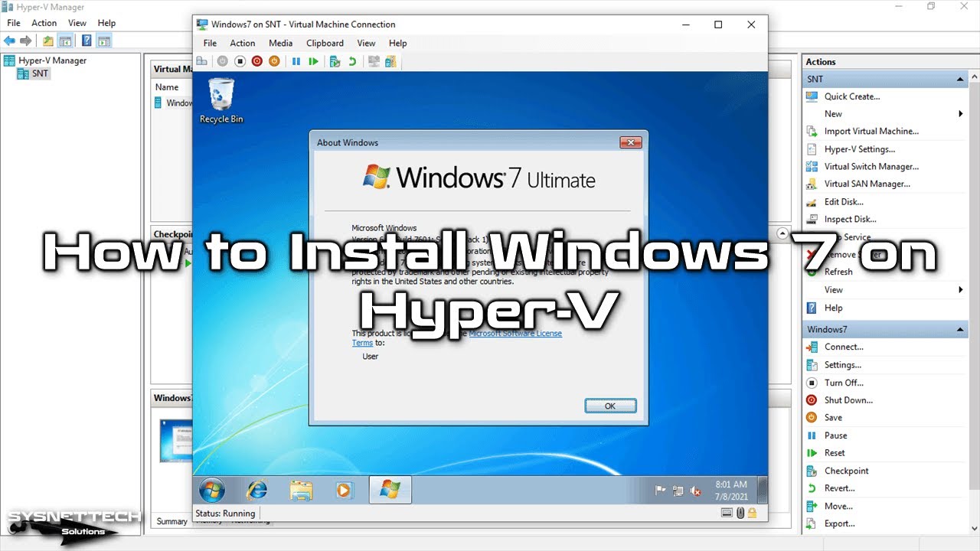Open View menu in Virtual Machine Connection
The image size is (980, 551).
[x=367, y=43]
